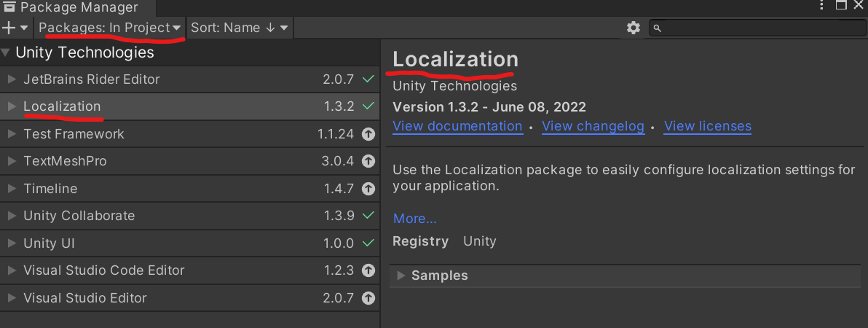The height and width of the screenshot is (328, 868).
Task: Click version 1.4.7 of Timeline
Action: [x=339, y=188]
